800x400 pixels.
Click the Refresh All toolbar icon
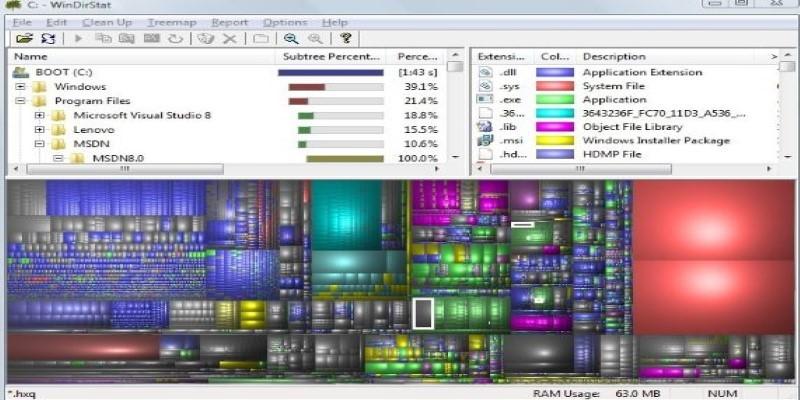pyautogui.click(x=46, y=39)
